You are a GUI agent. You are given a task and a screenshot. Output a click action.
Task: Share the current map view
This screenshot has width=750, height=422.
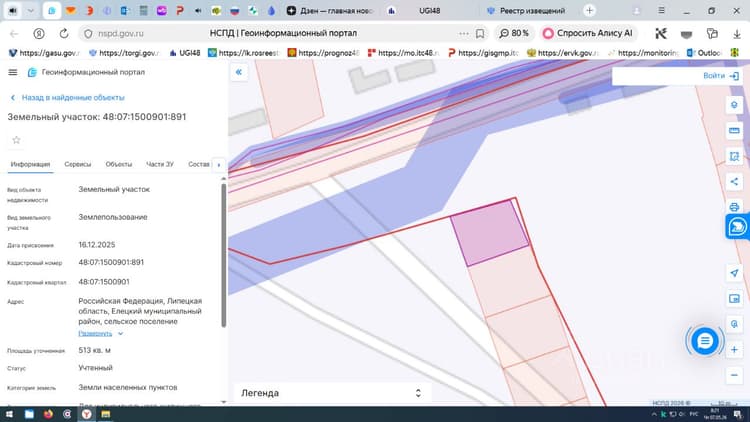point(734,182)
